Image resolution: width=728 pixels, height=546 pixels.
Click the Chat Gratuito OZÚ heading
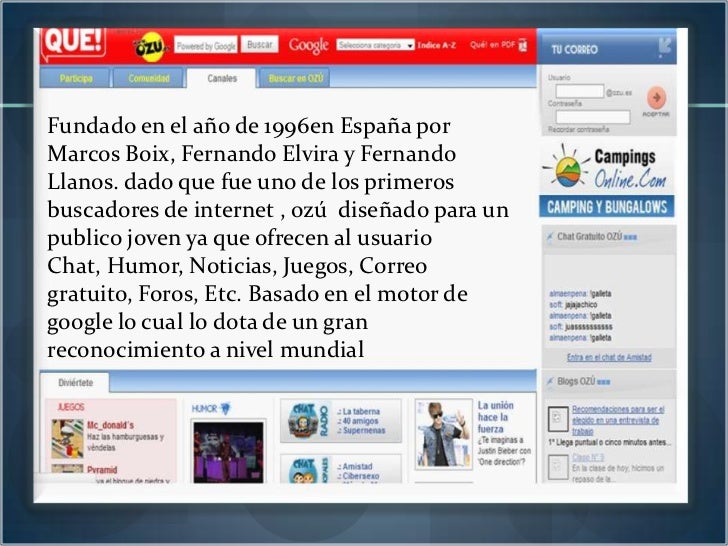(x=589, y=236)
